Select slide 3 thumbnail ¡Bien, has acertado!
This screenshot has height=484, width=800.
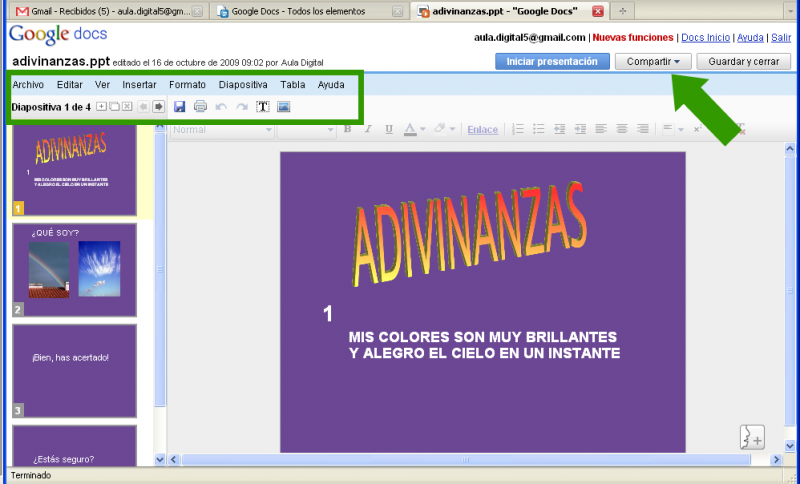point(74,371)
